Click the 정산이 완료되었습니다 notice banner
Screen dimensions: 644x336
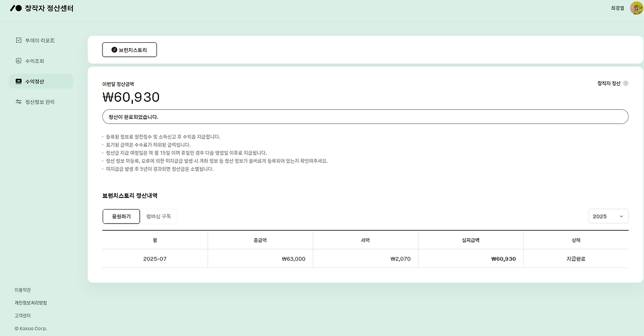click(365, 116)
